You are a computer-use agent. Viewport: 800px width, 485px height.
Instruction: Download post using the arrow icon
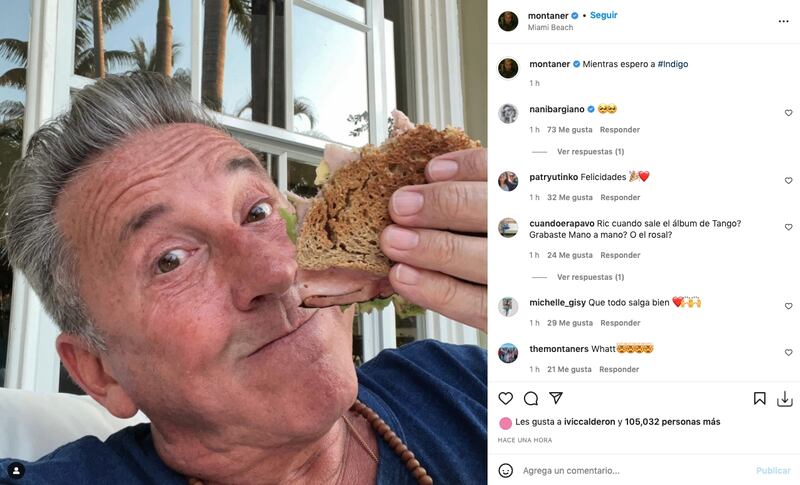(784, 399)
